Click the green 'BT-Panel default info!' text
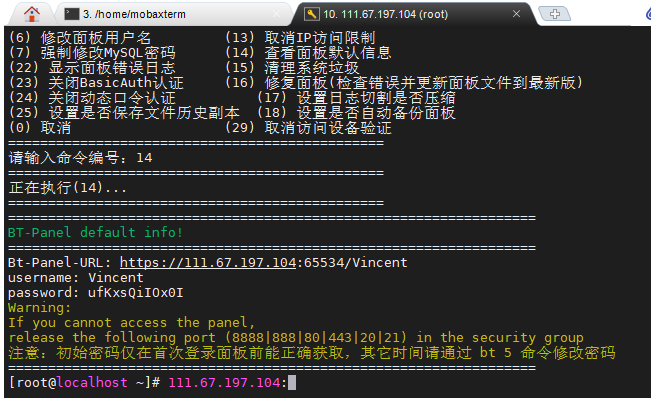Screen dimensions: 651x398 [x=95, y=232]
